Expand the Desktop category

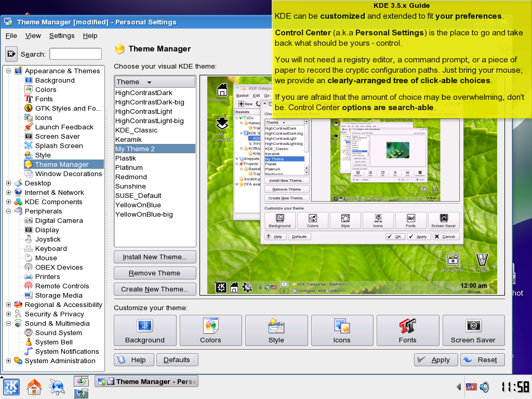[x=9, y=183]
